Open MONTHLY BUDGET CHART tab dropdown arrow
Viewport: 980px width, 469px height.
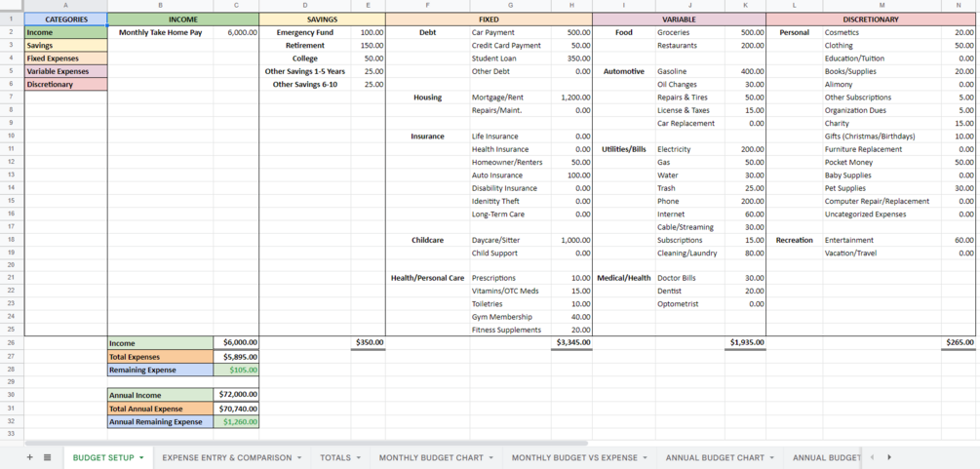click(491, 457)
